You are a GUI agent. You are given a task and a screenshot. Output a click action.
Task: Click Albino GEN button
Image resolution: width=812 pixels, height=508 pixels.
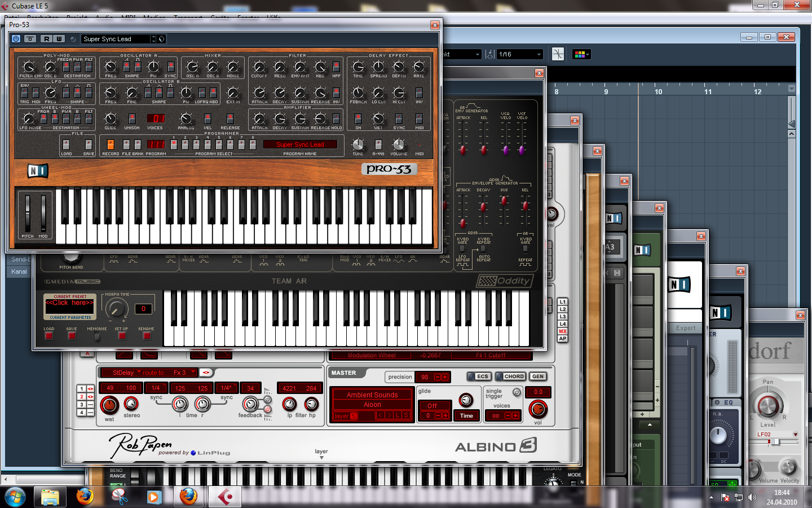pos(538,376)
